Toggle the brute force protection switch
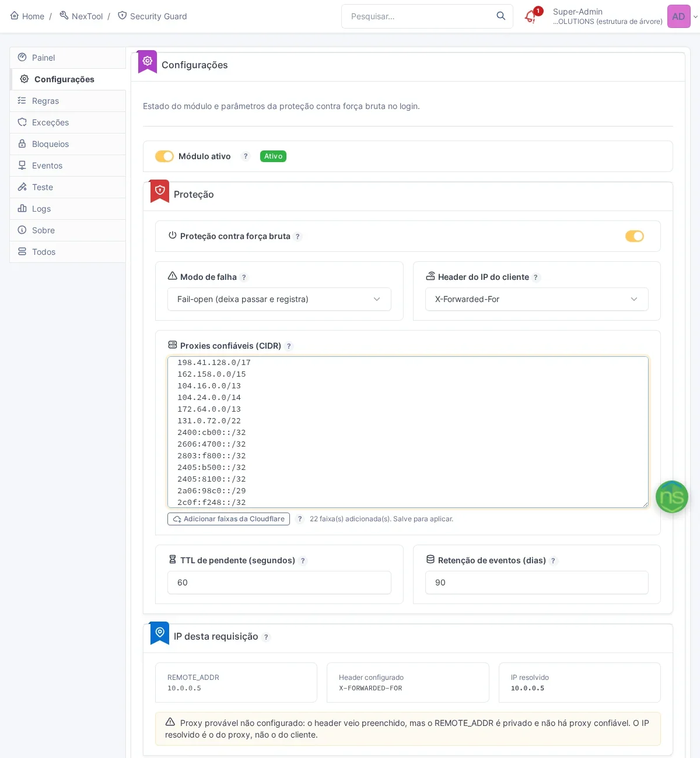 click(x=635, y=236)
